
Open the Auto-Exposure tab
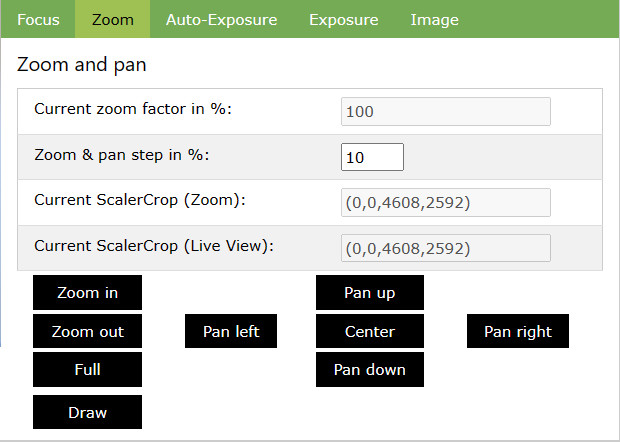[221, 19]
